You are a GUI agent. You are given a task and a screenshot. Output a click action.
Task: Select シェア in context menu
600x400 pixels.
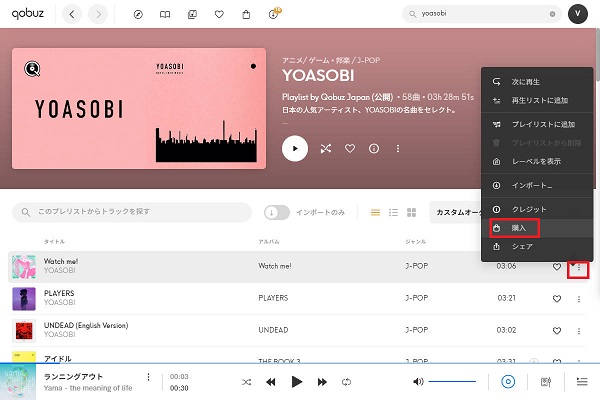pos(537,247)
